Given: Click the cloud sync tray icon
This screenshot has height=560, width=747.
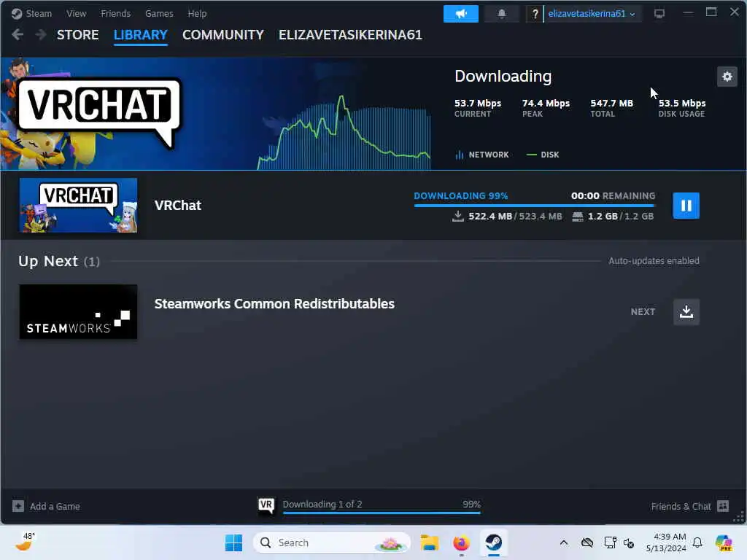Looking at the screenshot, I should pos(587,542).
